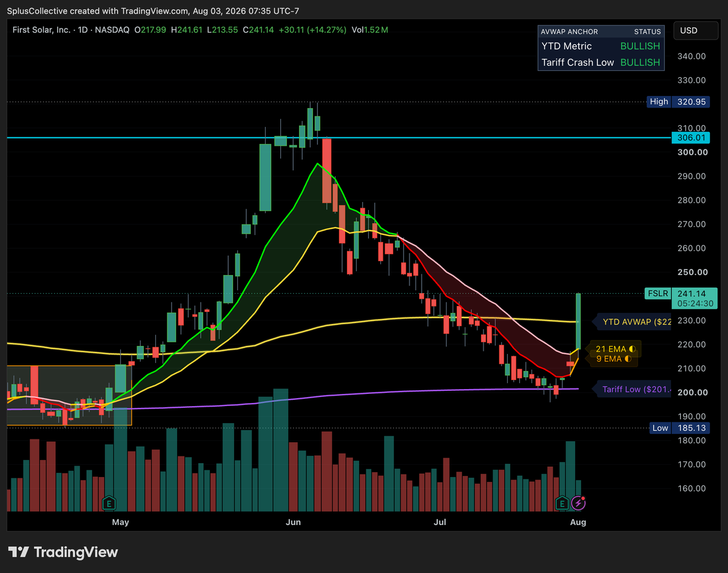Click the purple lightning news event icon
728x573 pixels.
coord(579,503)
